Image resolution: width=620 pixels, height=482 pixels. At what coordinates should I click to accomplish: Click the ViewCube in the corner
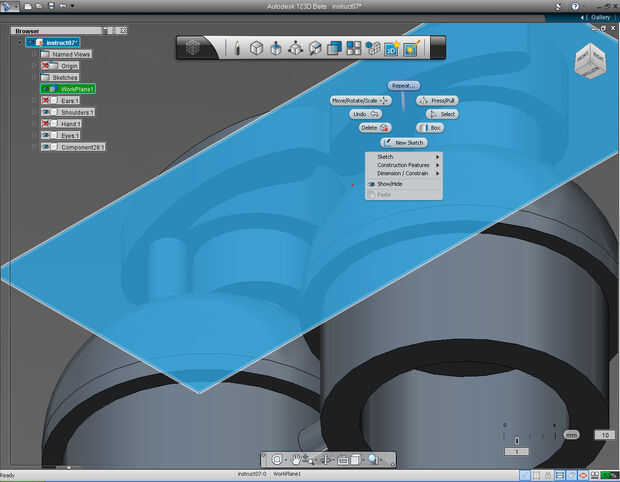(590, 61)
